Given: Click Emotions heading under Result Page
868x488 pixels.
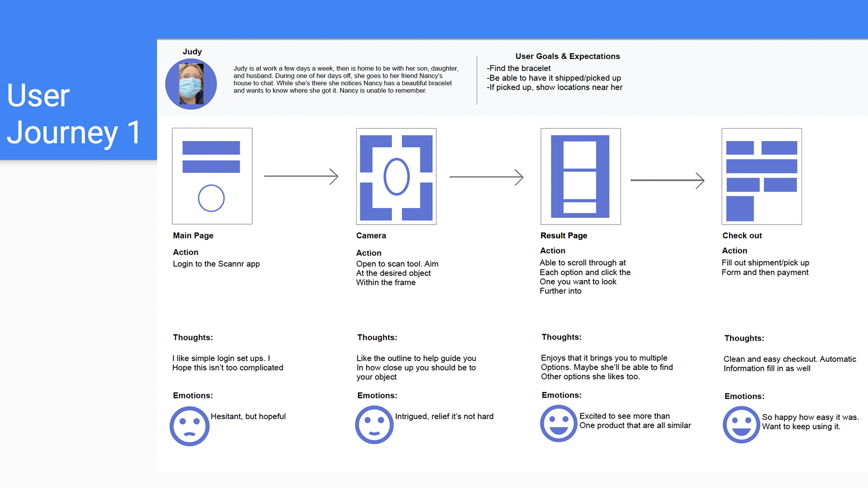Looking at the screenshot, I should pos(561,395).
